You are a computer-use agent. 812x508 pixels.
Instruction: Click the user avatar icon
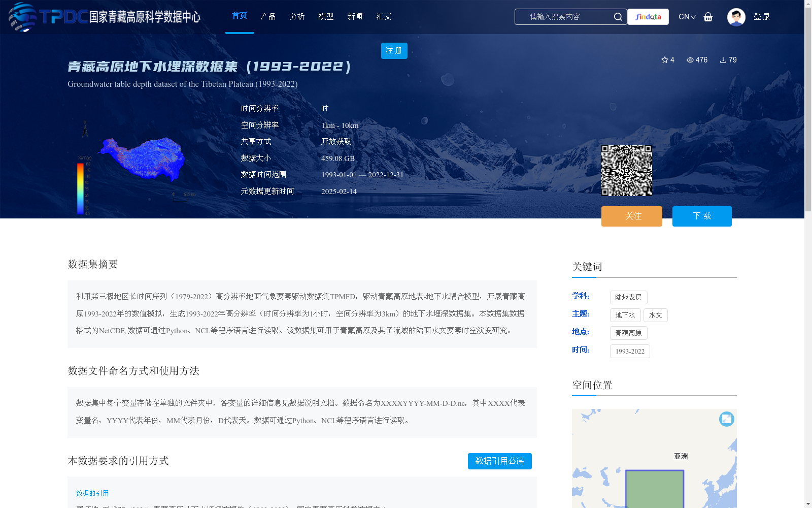pyautogui.click(x=736, y=17)
